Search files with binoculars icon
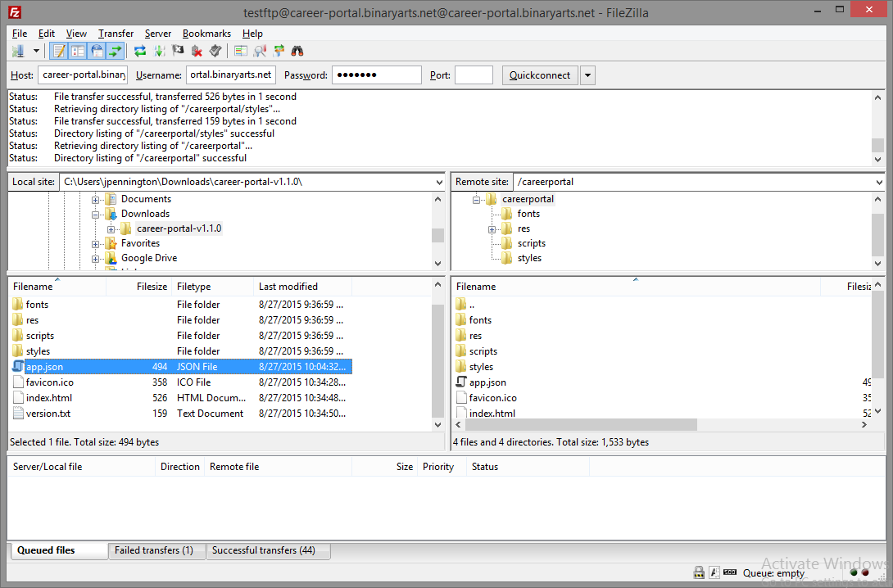This screenshot has height=588, width=893. [297, 52]
